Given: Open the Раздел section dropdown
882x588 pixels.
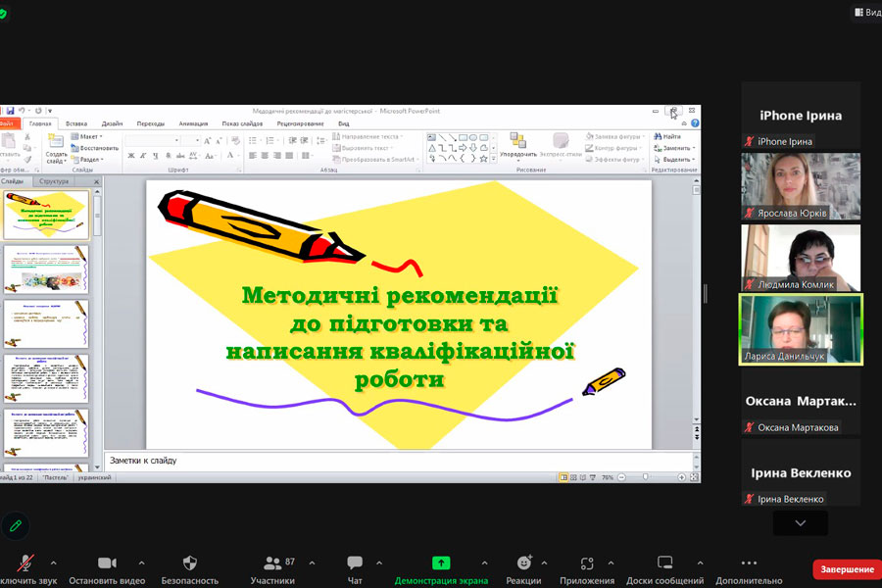Looking at the screenshot, I should 88,159.
